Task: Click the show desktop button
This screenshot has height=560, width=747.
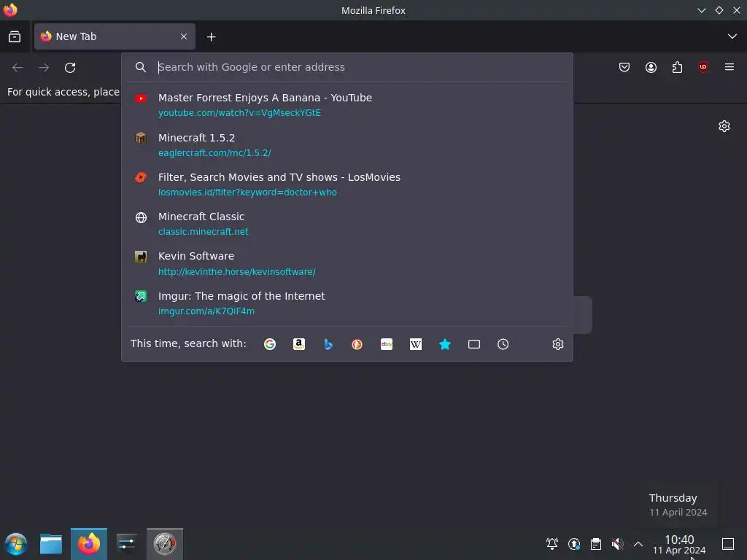Action: tap(728, 544)
